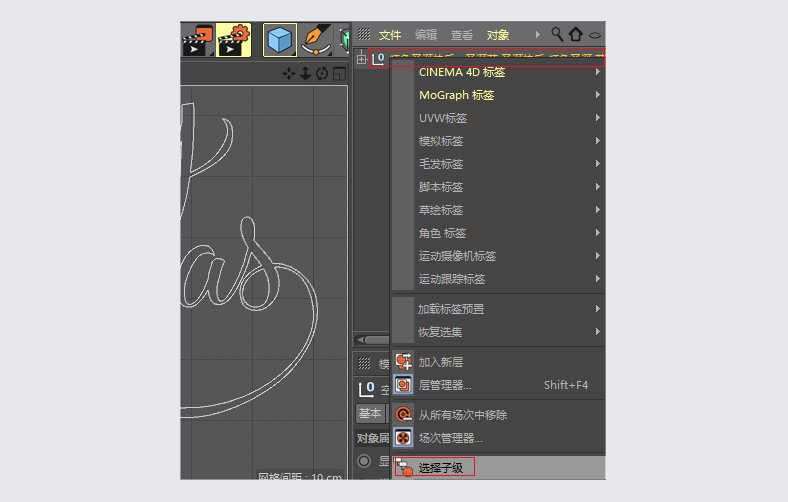Open the 编辑 menu in object manager
788x502 pixels.
click(x=426, y=35)
